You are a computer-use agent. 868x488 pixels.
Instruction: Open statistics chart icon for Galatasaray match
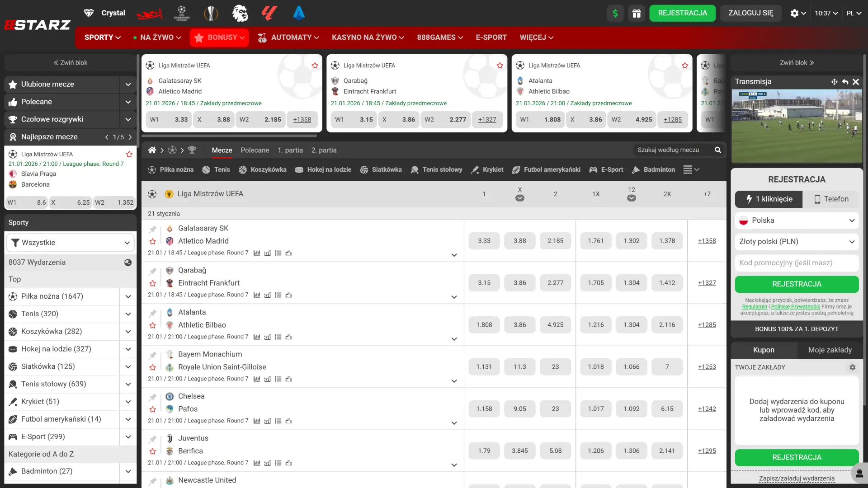(257, 253)
